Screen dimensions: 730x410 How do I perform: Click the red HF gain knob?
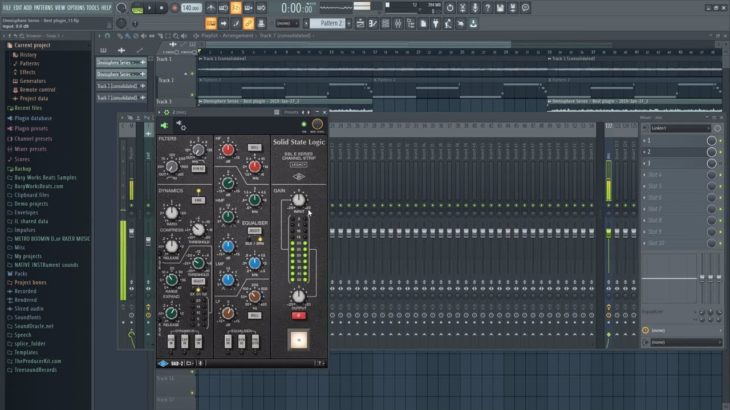pos(228,149)
